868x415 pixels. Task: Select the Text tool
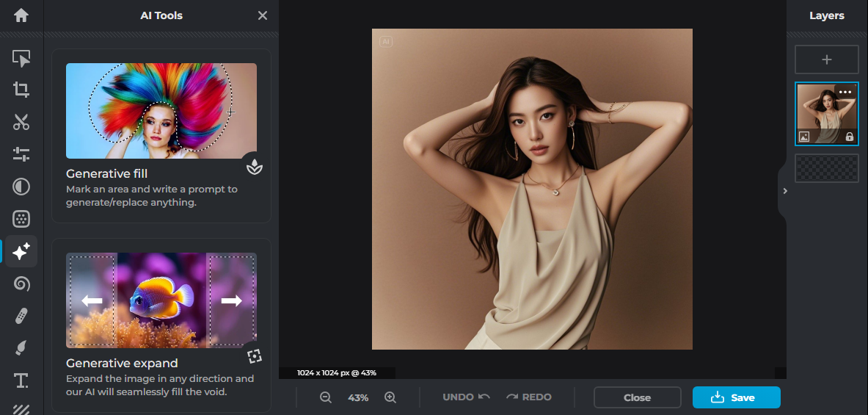coord(21,380)
